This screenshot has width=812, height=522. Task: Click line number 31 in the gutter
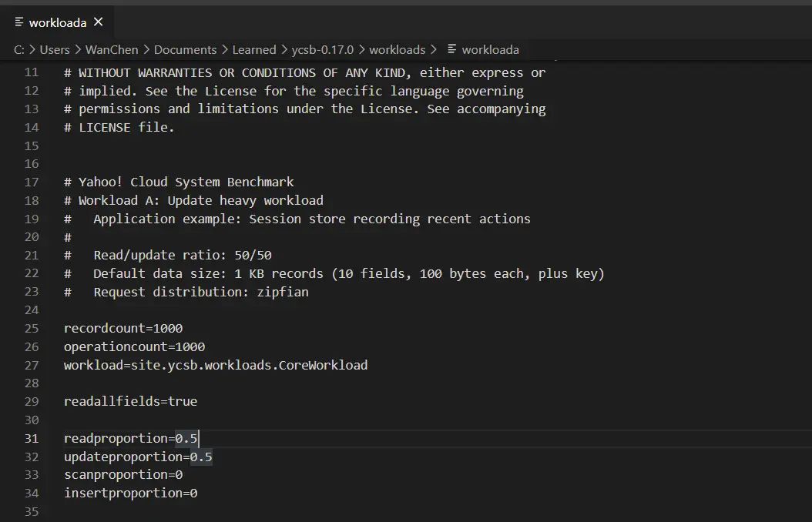(31, 439)
